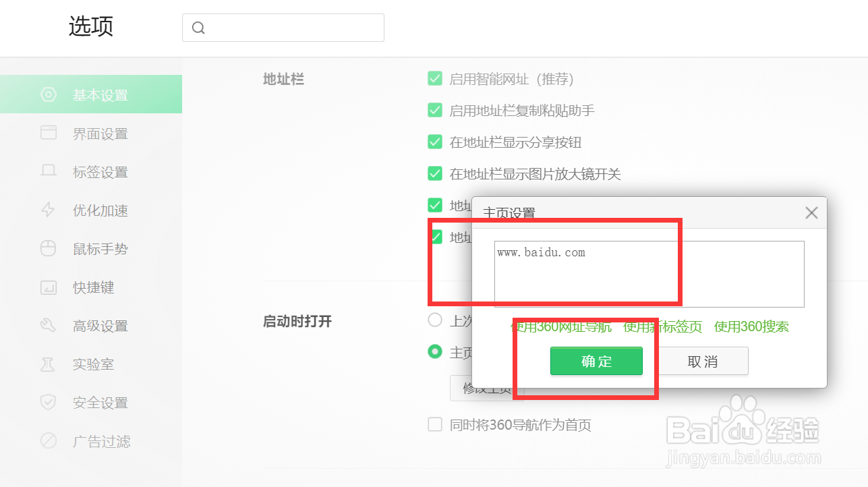Open 实验室 in the sidebar

tap(91, 364)
